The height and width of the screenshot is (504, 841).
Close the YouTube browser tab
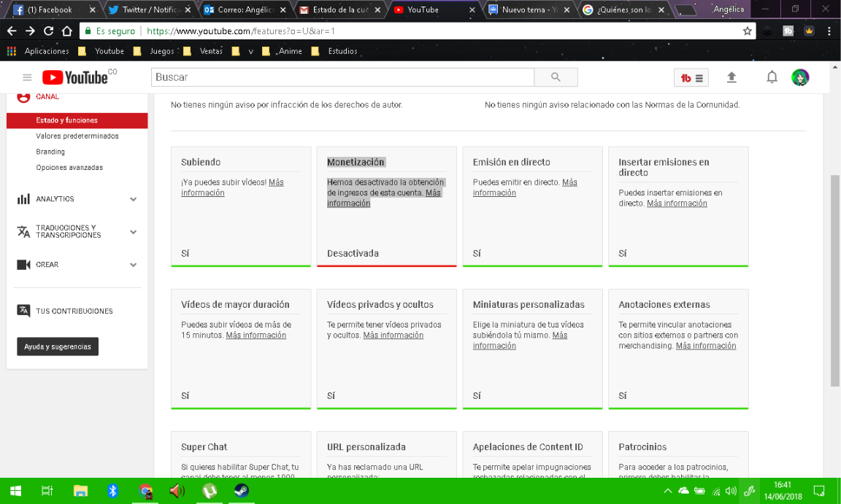[x=472, y=9]
